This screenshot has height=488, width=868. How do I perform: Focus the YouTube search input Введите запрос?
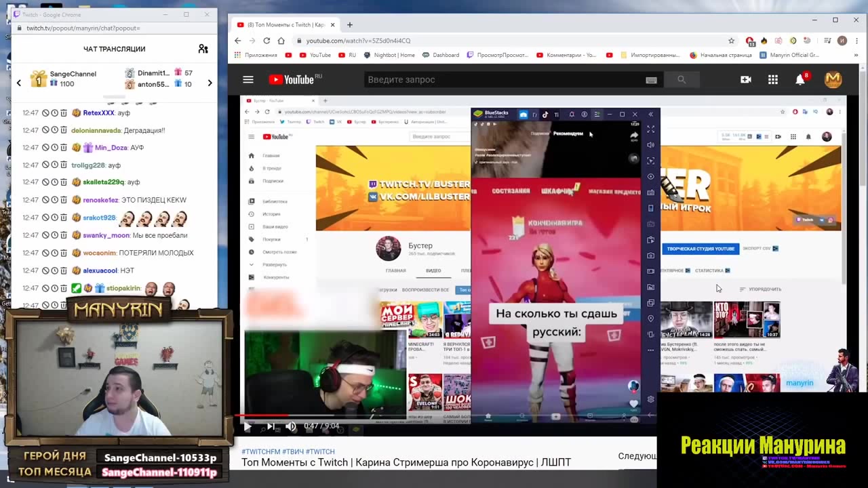click(502, 80)
